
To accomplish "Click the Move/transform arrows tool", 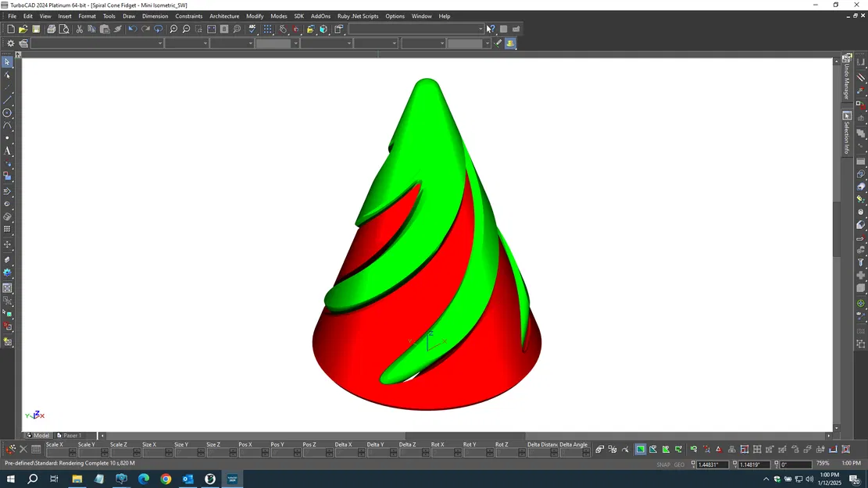I will 7,244.
